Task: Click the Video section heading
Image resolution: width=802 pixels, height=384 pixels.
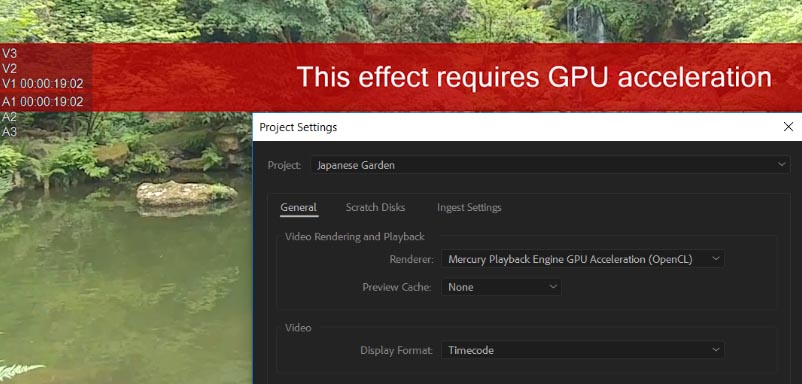Action: coord(298,328)
